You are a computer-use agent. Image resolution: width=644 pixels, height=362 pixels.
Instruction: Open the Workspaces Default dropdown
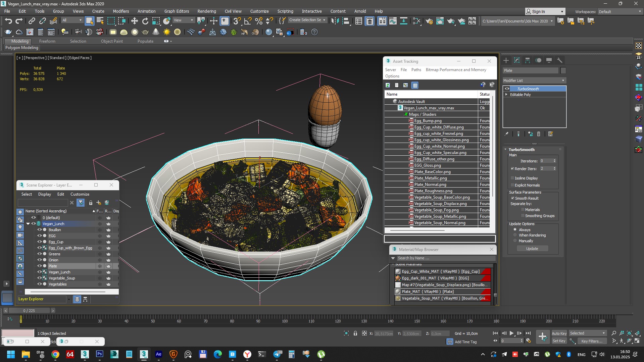tap(620, 12)
